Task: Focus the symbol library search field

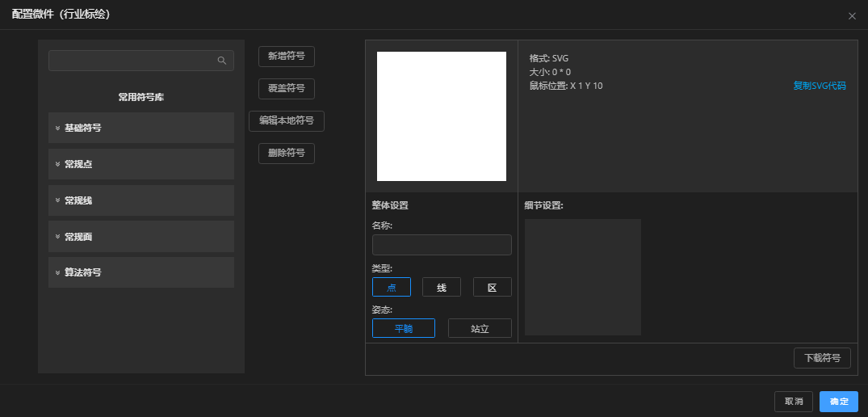Action: click(x=141, y=61)
